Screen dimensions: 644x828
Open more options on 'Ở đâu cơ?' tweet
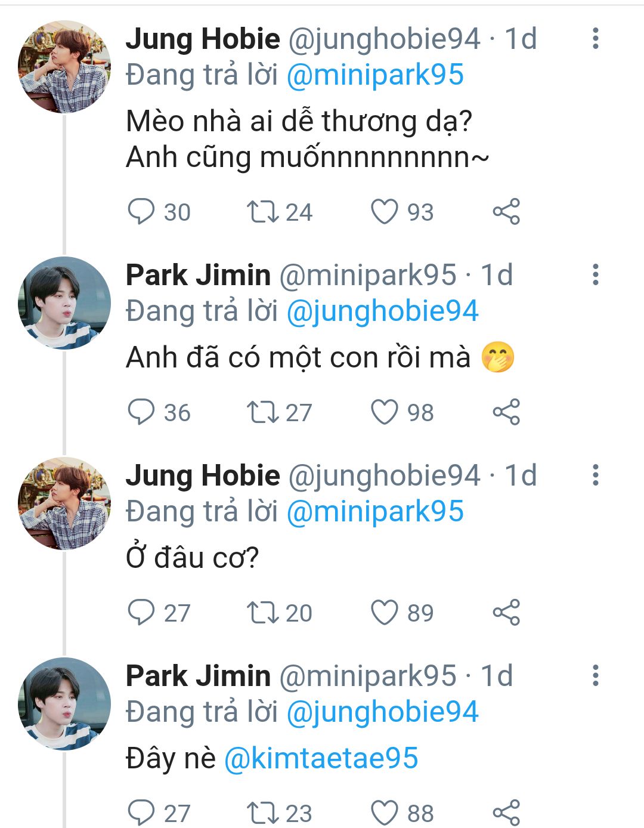[x=595, y=475]
